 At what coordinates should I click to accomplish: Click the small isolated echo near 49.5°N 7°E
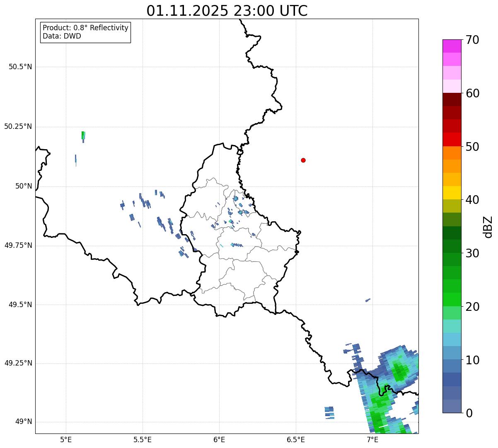click(368, 300)
